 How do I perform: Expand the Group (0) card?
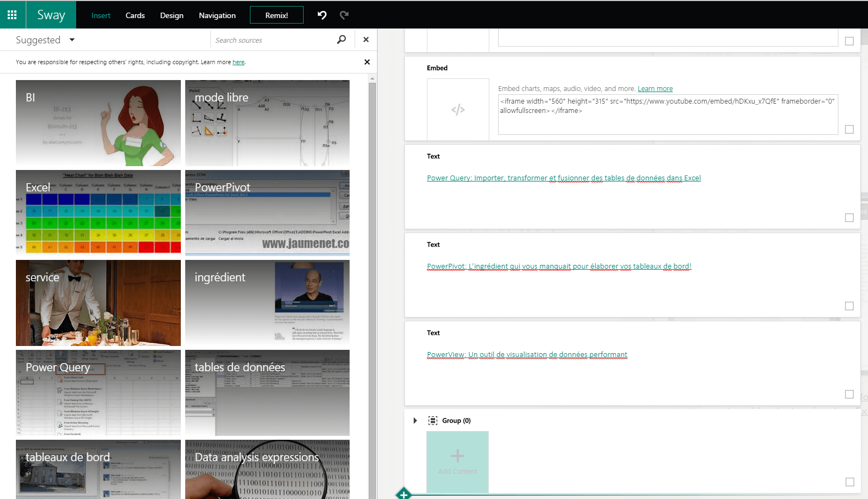pos(415,421)
